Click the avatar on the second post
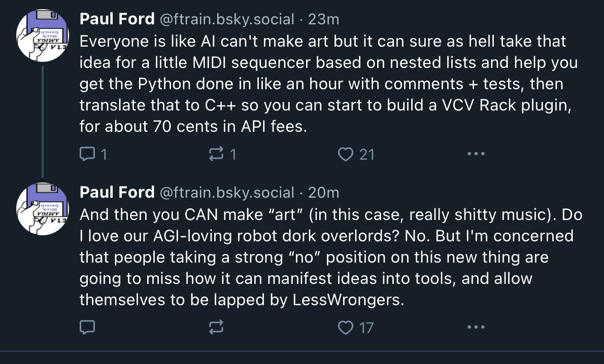 click(x=42, y=208)
